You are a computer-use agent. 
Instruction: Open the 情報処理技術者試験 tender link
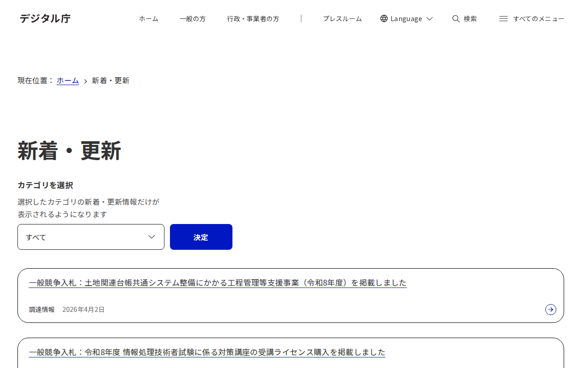(207, 352)
